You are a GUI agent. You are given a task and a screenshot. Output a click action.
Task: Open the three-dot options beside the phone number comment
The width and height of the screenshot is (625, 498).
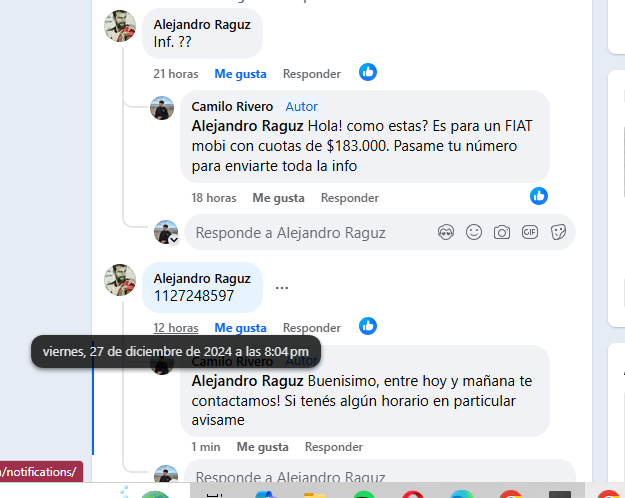pos(282,287)
